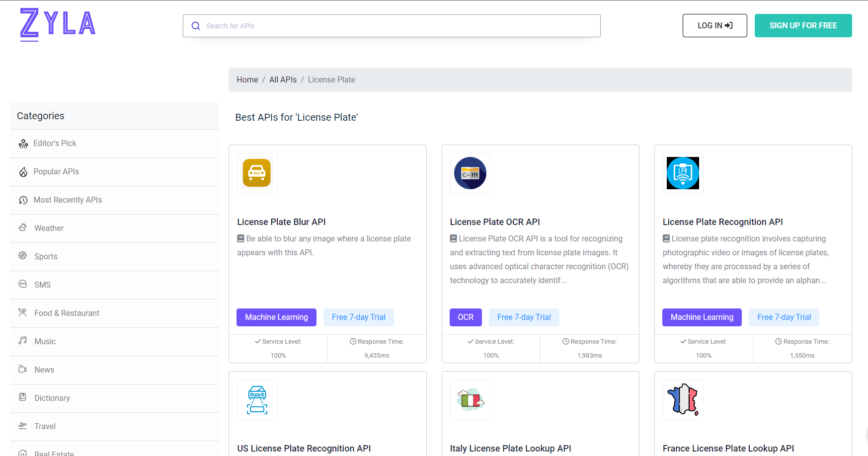Click the Editor's Pick icon
Screen dimensions: 868x456
click(x=23, y=144)
